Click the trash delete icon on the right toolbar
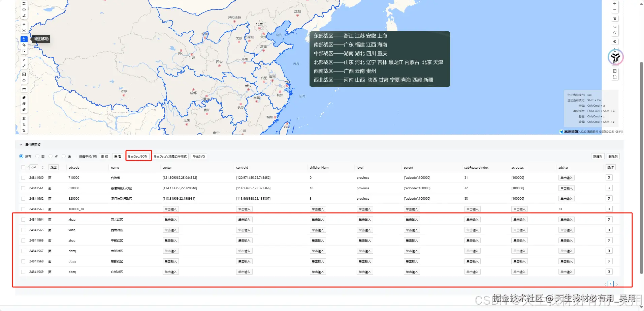This screenshot has height=311, width=644. point(615,18)
